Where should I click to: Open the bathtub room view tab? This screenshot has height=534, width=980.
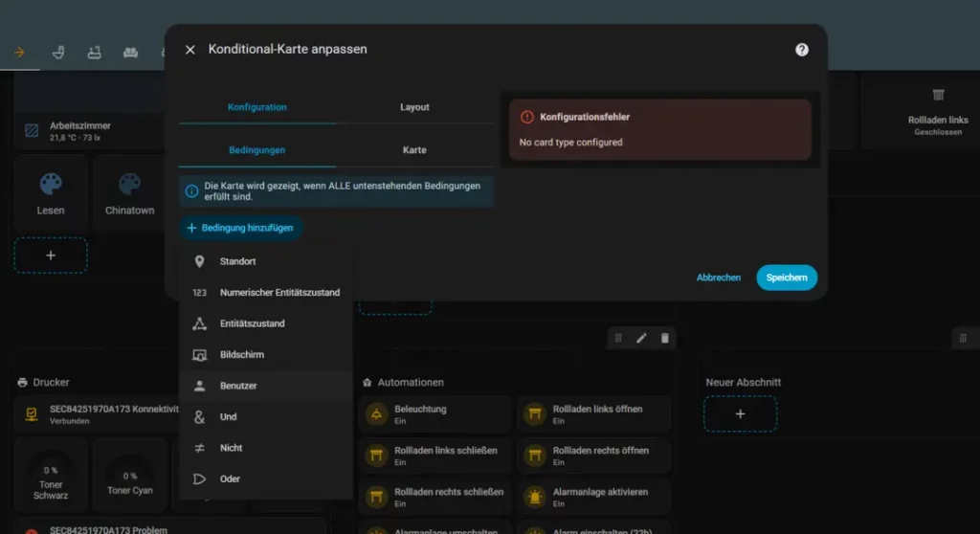(95, 53)
